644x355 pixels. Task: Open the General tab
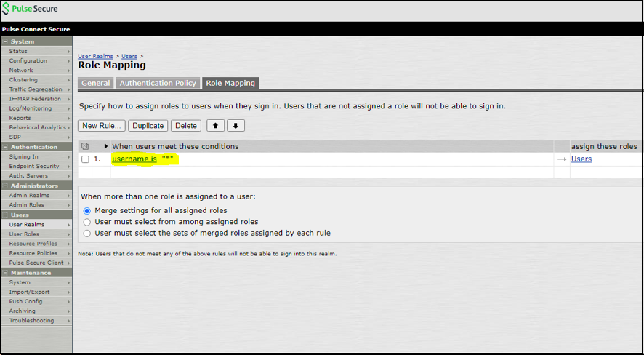point(95,84)
